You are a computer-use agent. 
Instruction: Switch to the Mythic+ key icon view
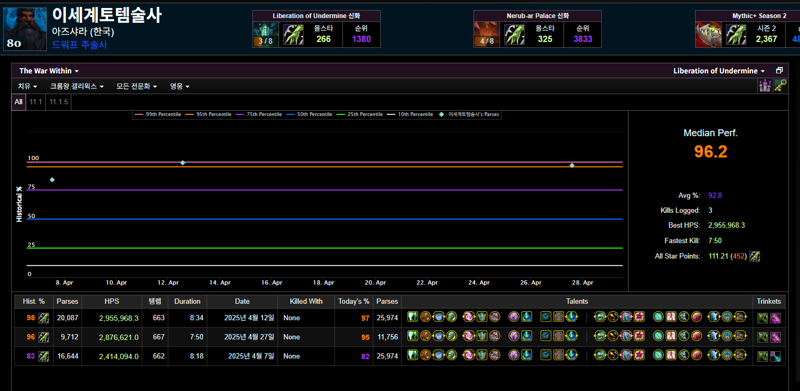[780, 86]
